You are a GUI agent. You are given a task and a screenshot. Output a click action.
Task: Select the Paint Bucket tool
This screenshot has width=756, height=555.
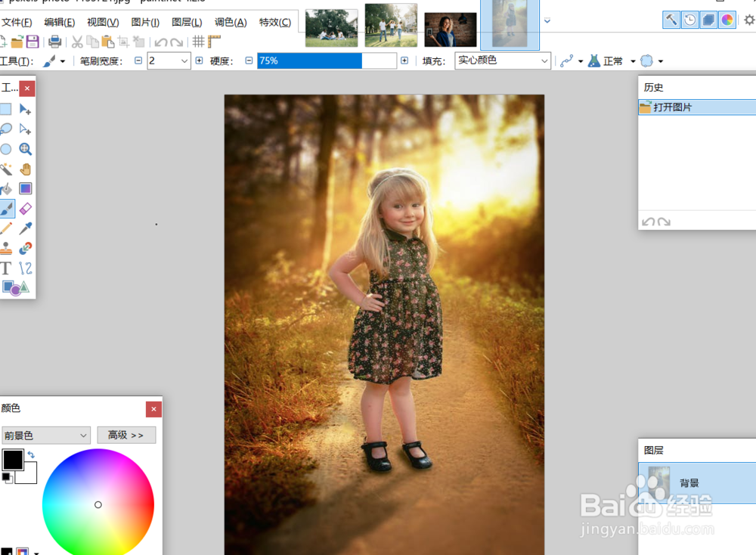pos(5,188)
